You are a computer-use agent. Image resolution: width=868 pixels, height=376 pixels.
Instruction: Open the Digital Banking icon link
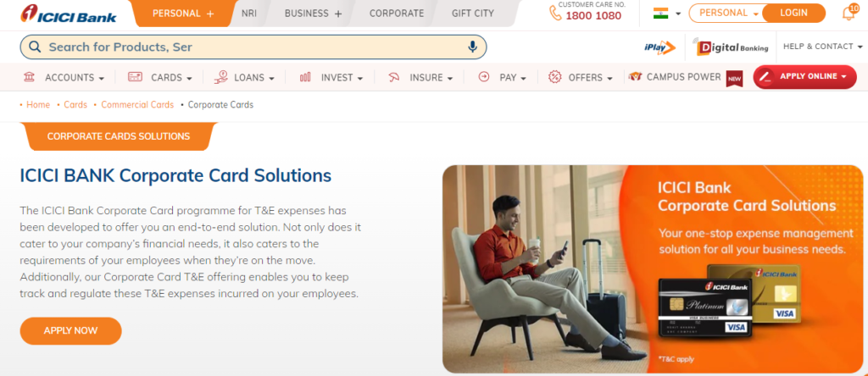733,47
